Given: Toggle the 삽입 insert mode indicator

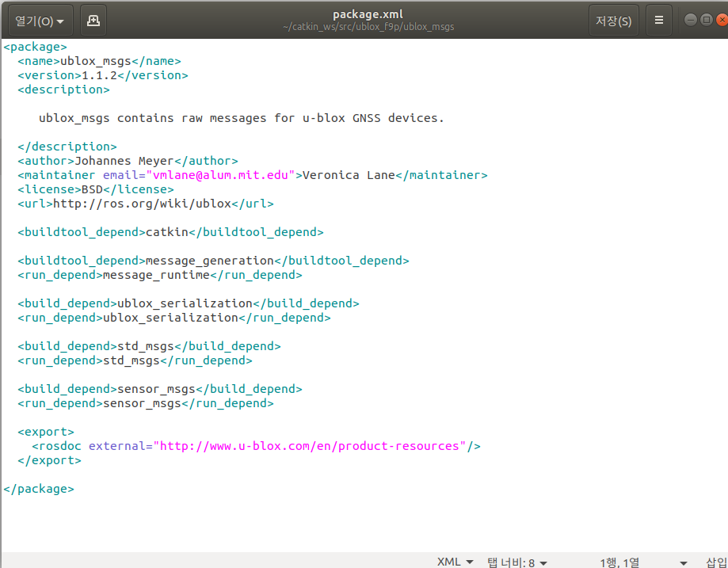Looking at the screenshot, I should [x=716, y=562].
